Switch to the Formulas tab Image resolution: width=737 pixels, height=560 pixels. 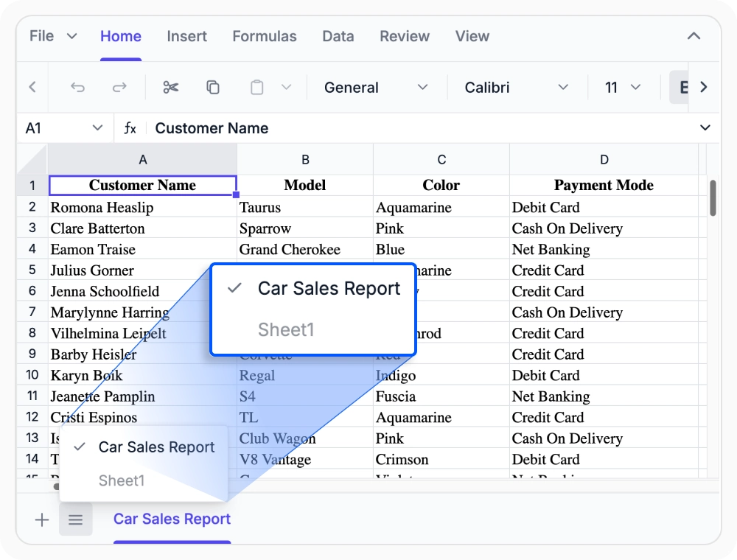265,36
